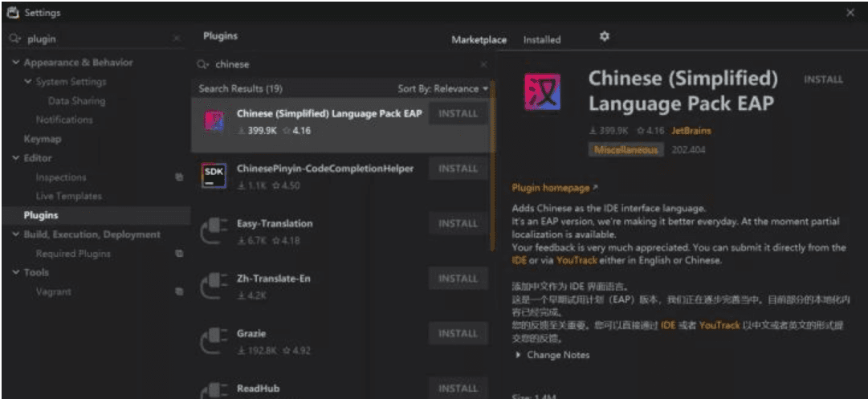868x399 pixels.
Task: Open Vagrant settings
Action: pyautogui.click(x=54, y=291)
